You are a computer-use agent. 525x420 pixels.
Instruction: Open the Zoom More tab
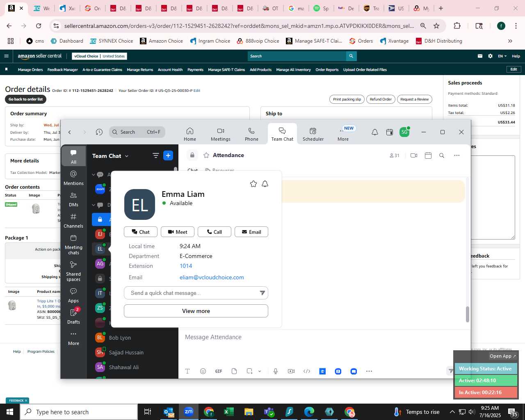(343, 134)
